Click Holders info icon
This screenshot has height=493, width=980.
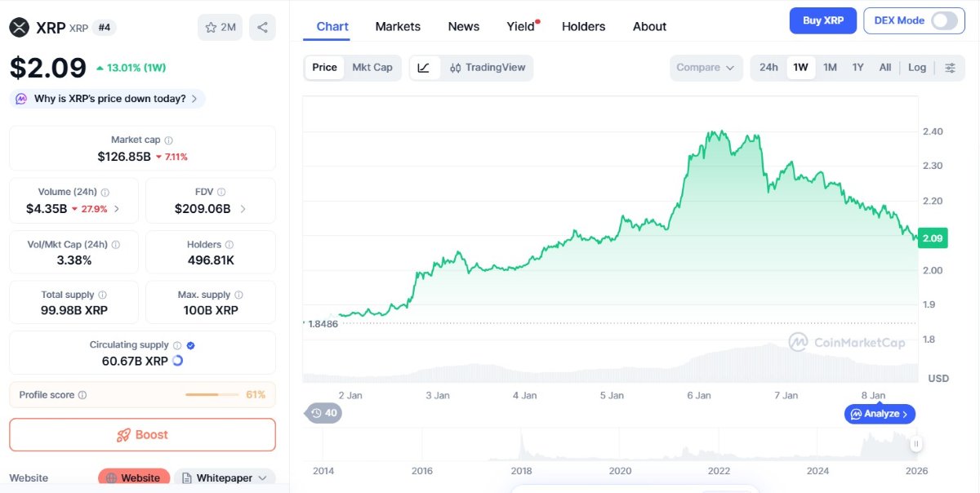pyautogui.click(x=229, y=245)
